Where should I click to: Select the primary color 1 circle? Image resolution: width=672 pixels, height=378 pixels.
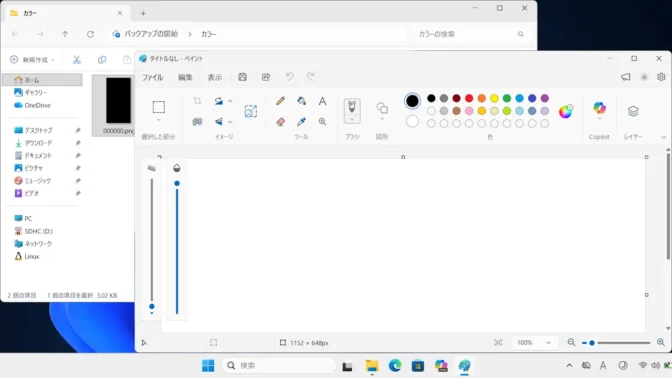[412, 101]
